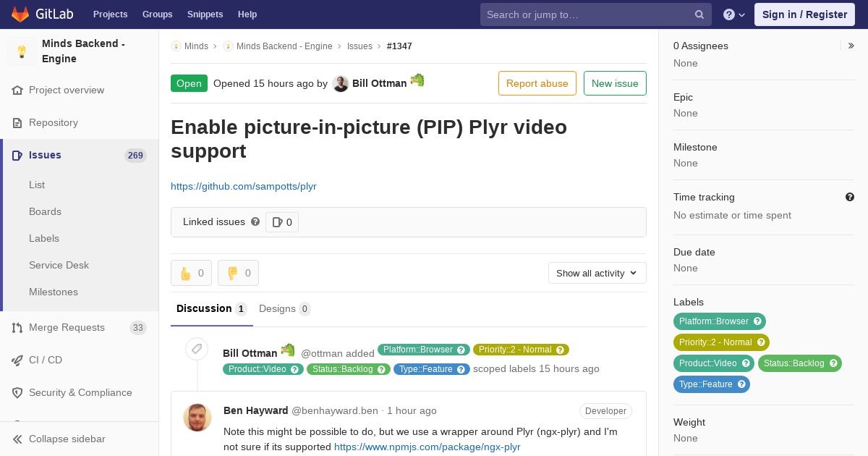Switch to the Discussion tab
The height and width of the screenshot is (456, 868).
pos(212,309)
